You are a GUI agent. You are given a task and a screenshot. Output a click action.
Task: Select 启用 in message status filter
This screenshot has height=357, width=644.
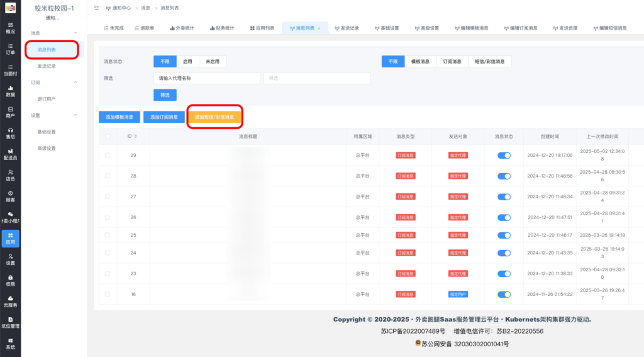point(187,62)
